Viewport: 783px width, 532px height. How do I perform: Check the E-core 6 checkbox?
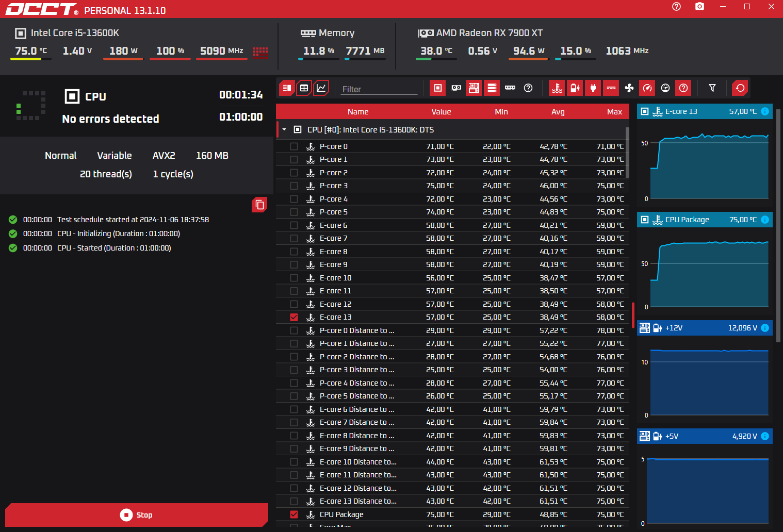click(x=294, y=225)
